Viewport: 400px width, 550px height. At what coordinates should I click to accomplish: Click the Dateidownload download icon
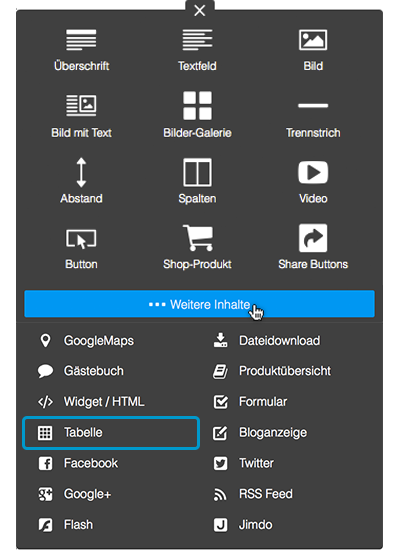click(220, 340)
